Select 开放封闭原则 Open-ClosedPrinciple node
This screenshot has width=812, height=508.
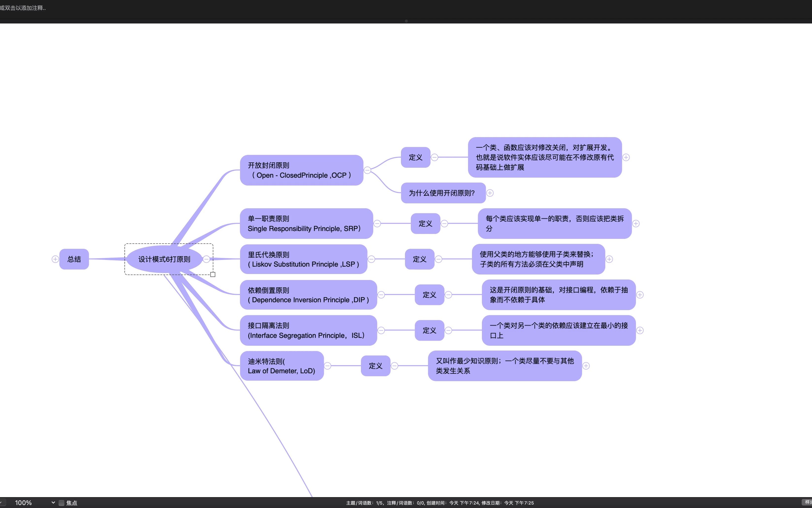click(301, 170)
